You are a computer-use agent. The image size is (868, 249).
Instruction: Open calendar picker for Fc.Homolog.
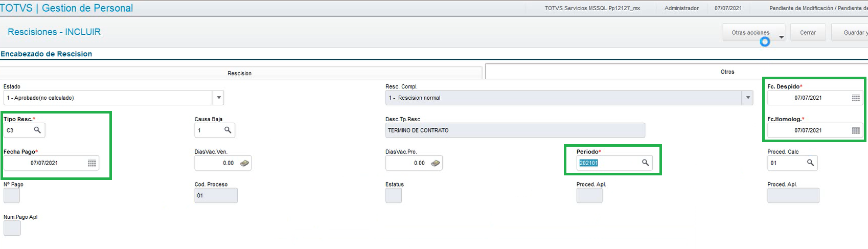[855, 130]
